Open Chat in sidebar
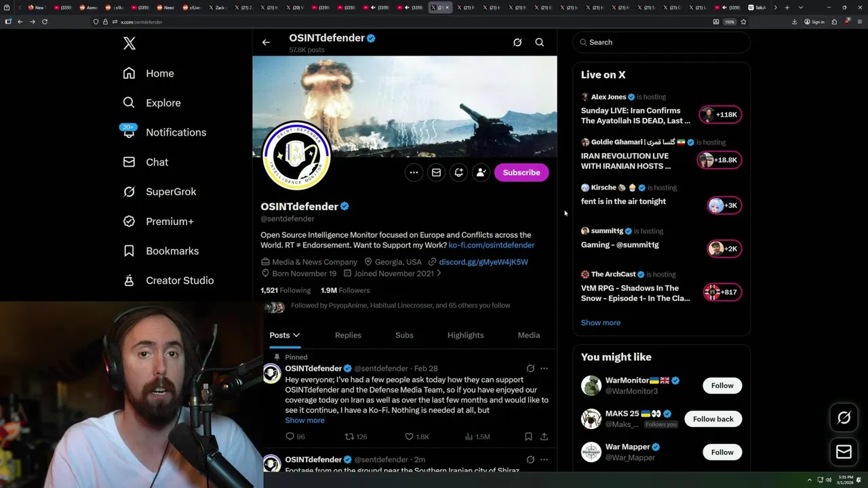 (x=145, y=162)
